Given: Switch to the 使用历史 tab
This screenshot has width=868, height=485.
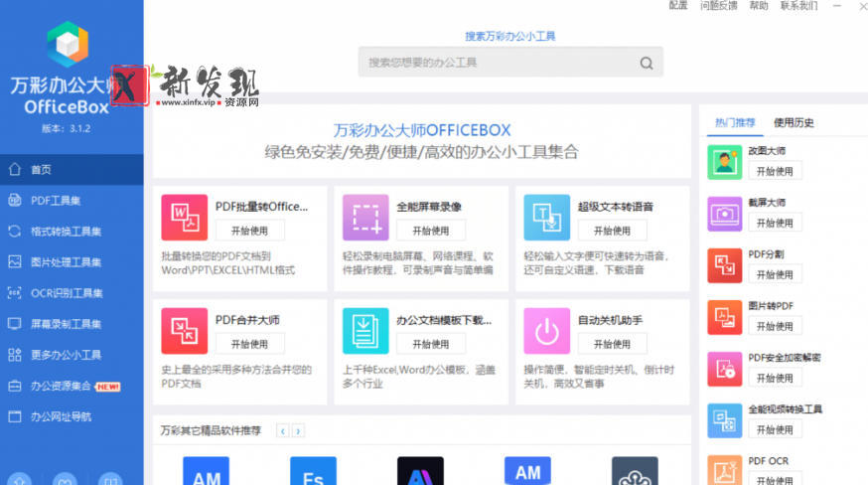Looking at the screenshot, I should click(x=794, y=122).
